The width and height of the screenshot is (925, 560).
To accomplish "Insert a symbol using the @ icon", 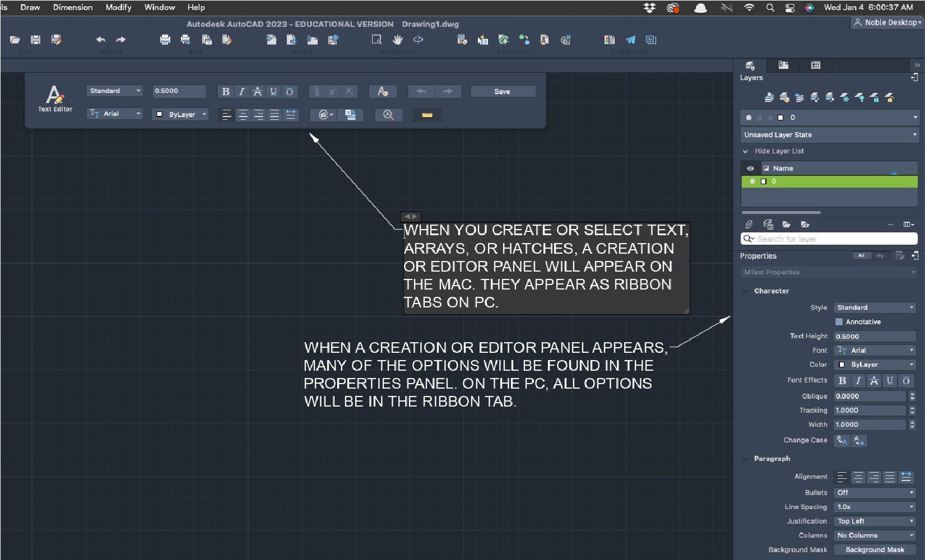I will point(324,115).
